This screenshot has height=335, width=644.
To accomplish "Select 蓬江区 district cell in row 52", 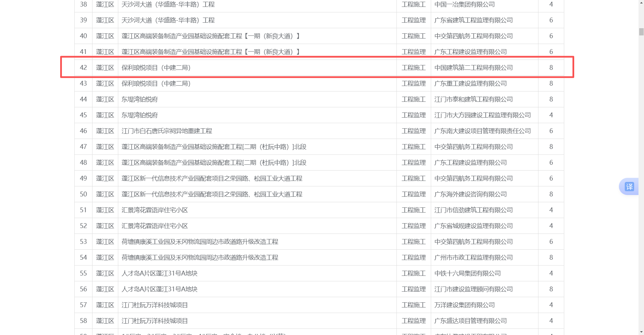I will 105,226.
